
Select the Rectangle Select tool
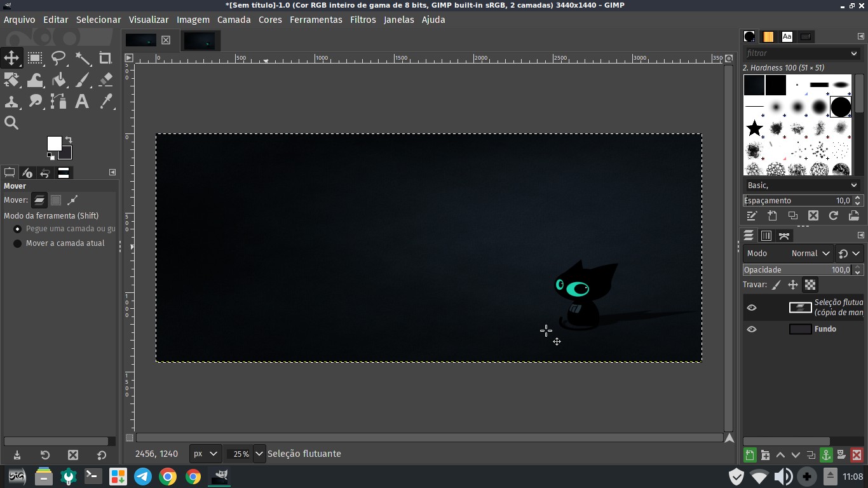click(x=35, y=58)
